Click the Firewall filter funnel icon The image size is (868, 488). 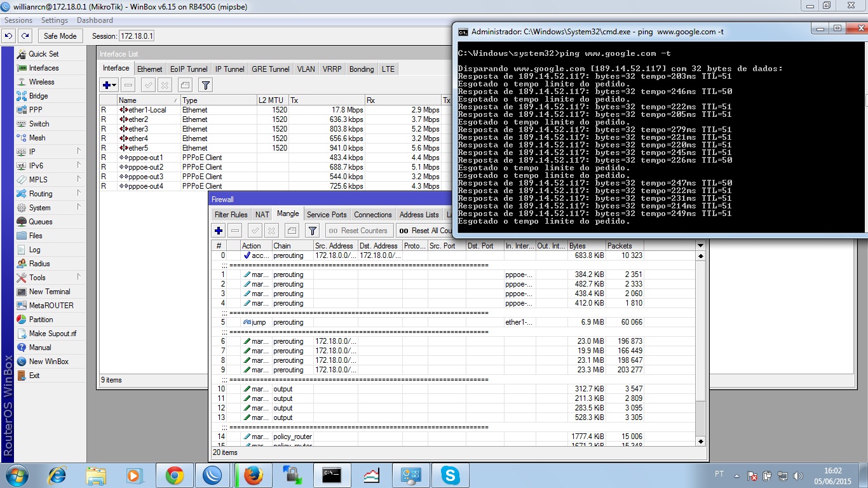point(312,231)
